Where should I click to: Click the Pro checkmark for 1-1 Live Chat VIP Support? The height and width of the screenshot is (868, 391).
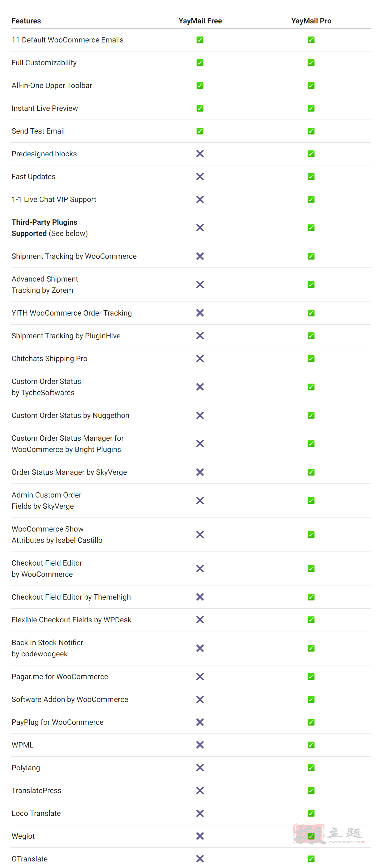[x=311, y=199]
